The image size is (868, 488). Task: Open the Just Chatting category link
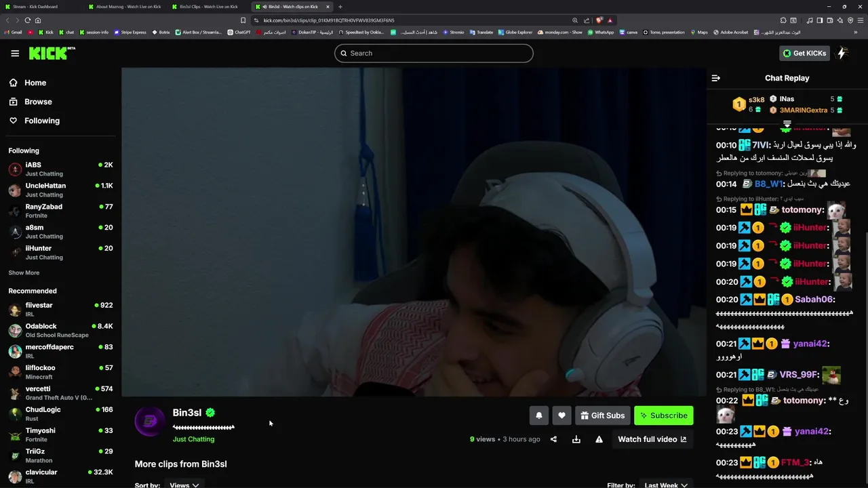pos(193,439)
